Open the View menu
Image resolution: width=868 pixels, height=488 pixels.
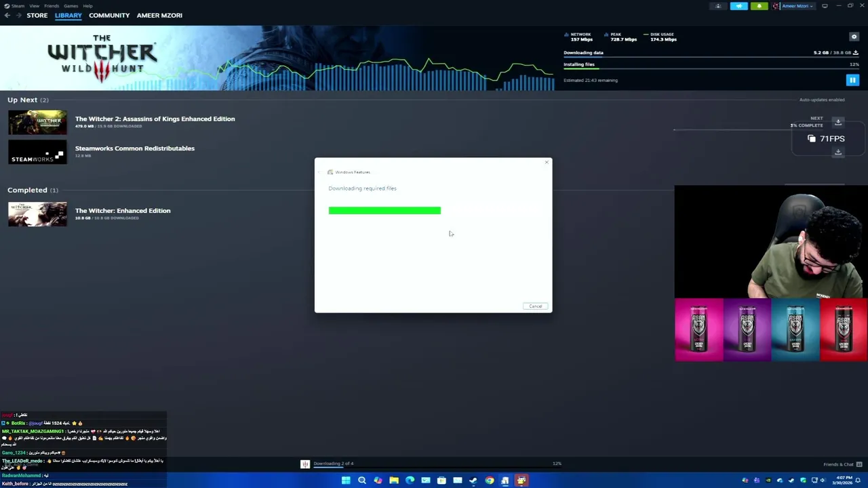pyautogui.click(x=34, y=6)
